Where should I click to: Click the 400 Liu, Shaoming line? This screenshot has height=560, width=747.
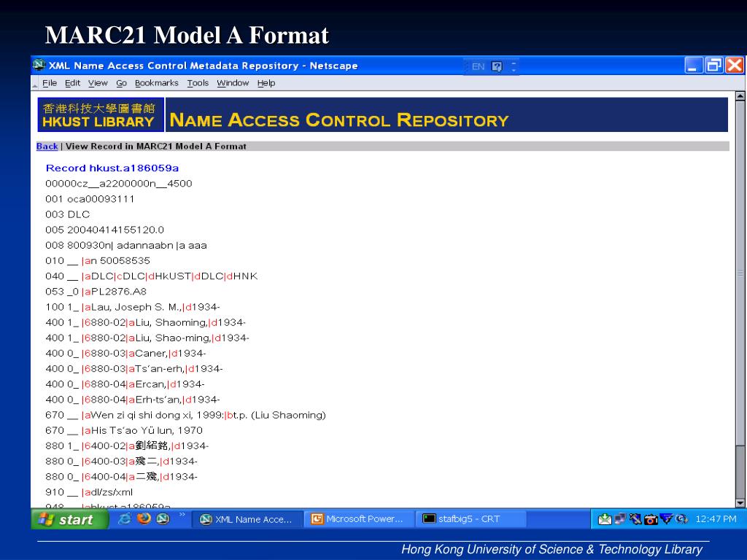coord(145,322)
